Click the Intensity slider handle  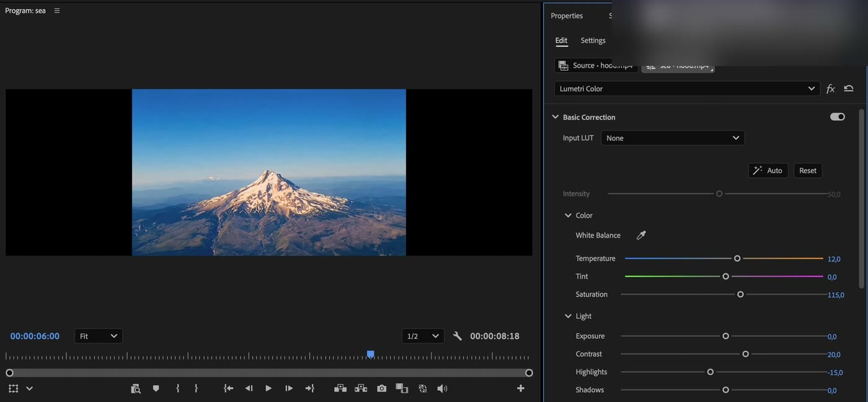719,194
